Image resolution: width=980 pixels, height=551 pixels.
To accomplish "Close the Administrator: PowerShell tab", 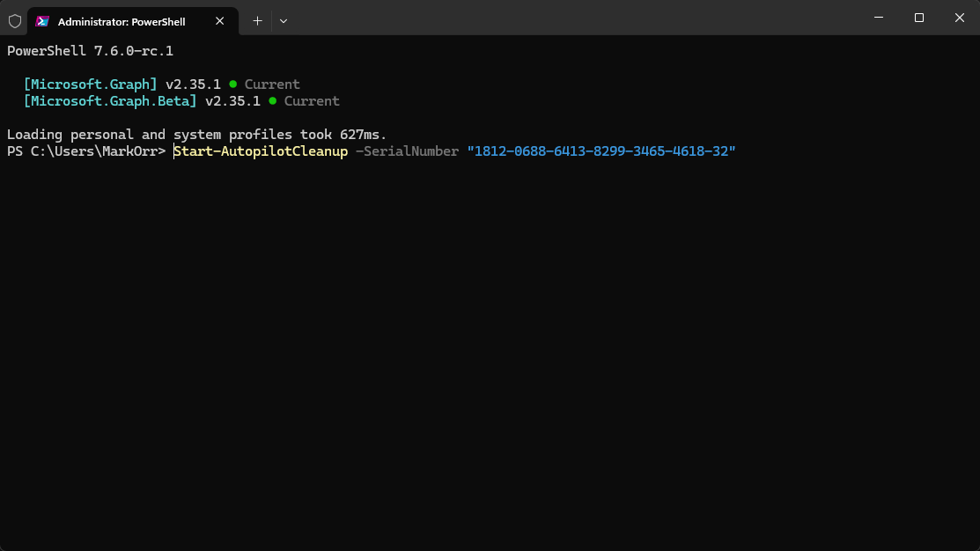I will click(220, 21).
